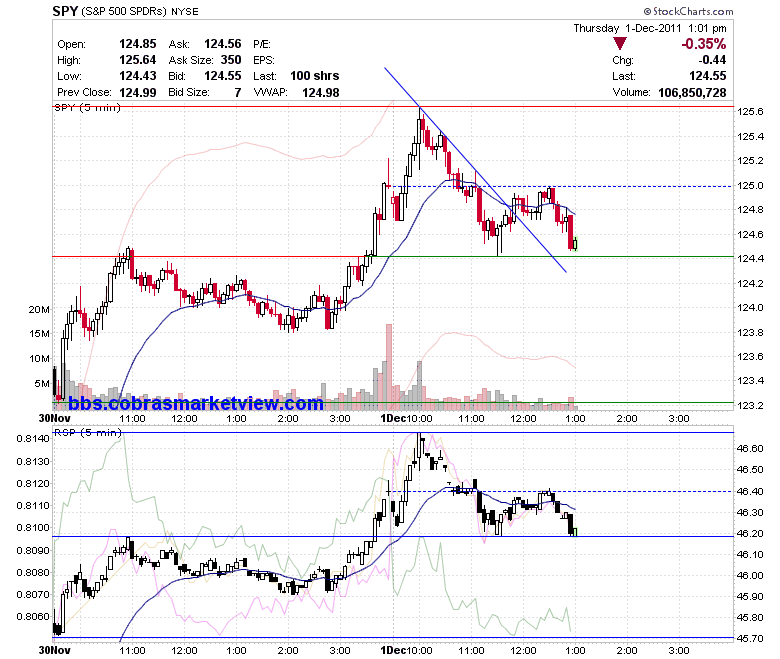Viewport: 780px width, 659px height.
Task: Click 1Dec10:00 on the SPY time axis
Action: (x=406, y=418)
